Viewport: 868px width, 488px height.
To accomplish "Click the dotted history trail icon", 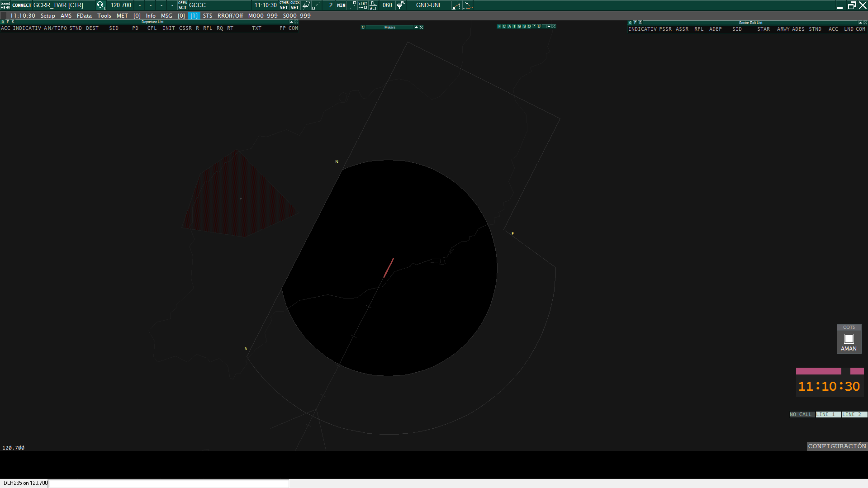I will (x=352, y=5).
